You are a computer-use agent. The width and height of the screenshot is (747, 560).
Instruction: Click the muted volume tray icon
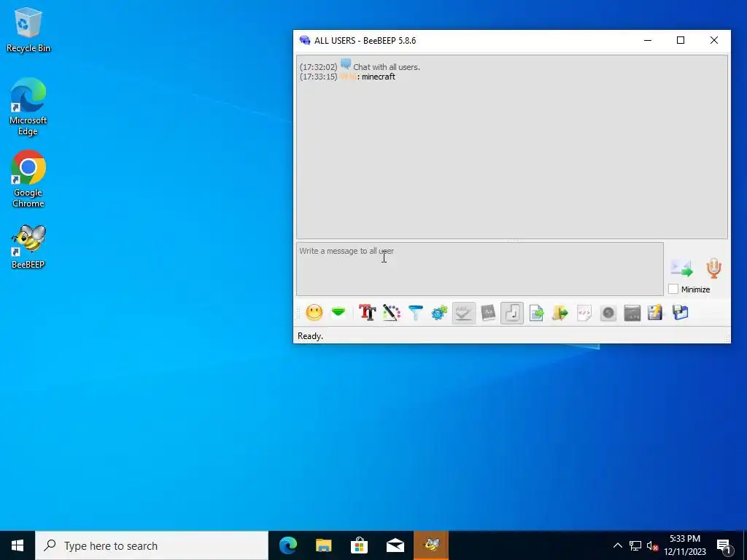pos(652,545)
